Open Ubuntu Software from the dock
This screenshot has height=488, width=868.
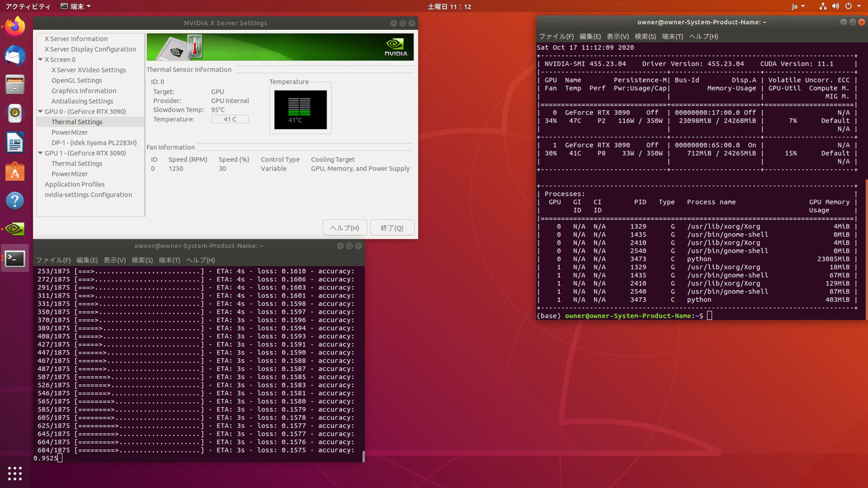pyautogui.click(x=15, y=172)
